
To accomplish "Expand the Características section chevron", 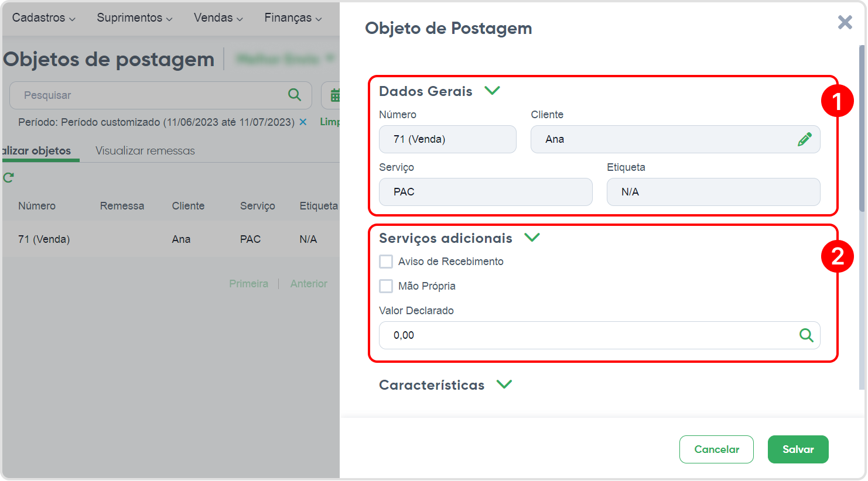I will point(504,384).
